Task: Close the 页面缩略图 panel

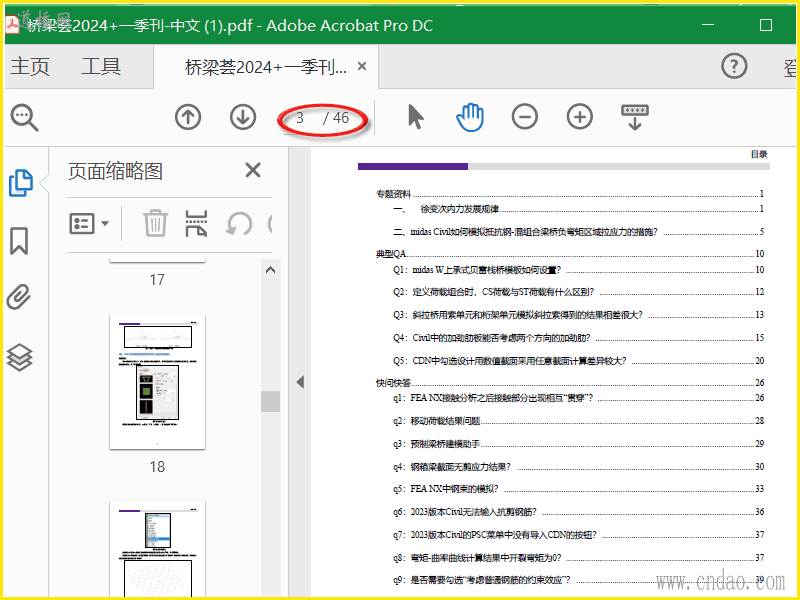Action: (253, 170)
